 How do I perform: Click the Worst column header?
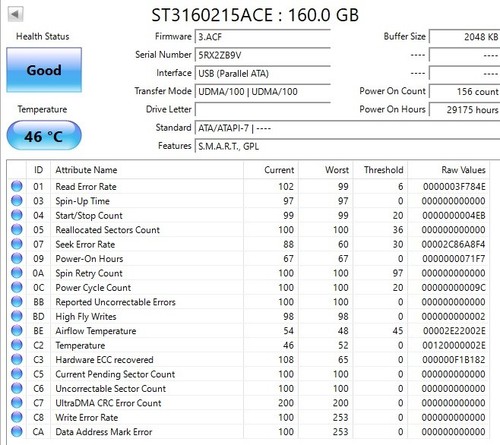[326, 170]
